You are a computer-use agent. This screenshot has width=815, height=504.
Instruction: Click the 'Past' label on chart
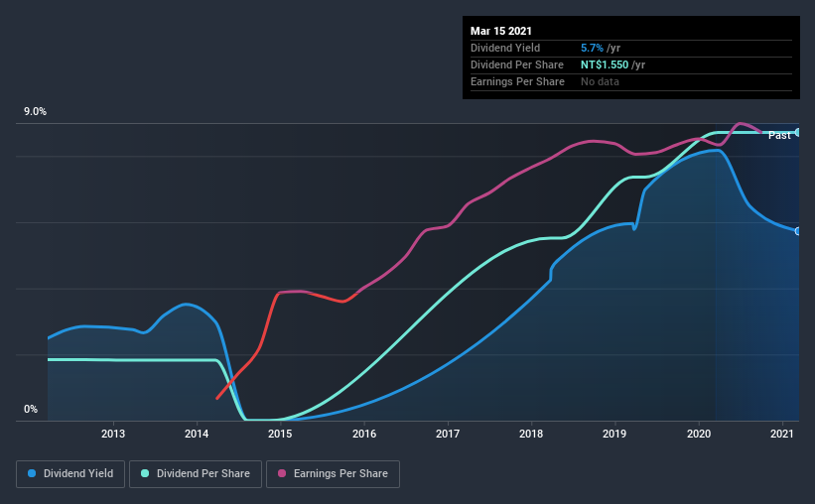[779, 136]
